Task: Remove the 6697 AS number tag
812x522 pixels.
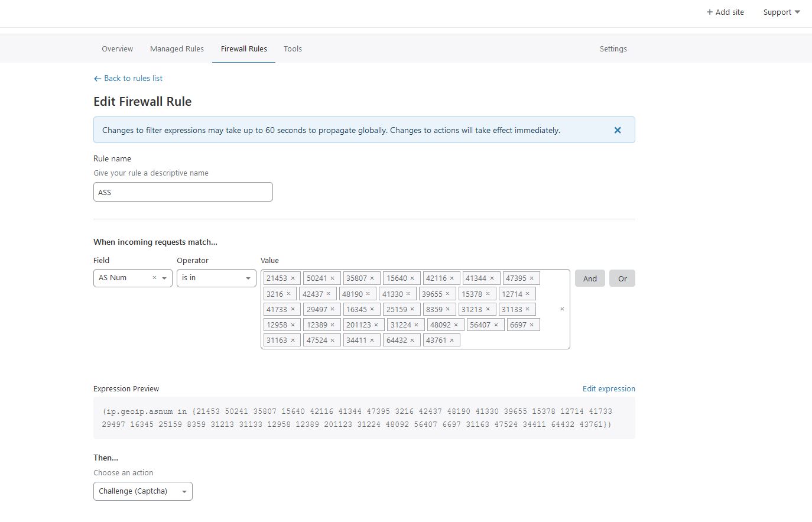Action: [532, 325]
